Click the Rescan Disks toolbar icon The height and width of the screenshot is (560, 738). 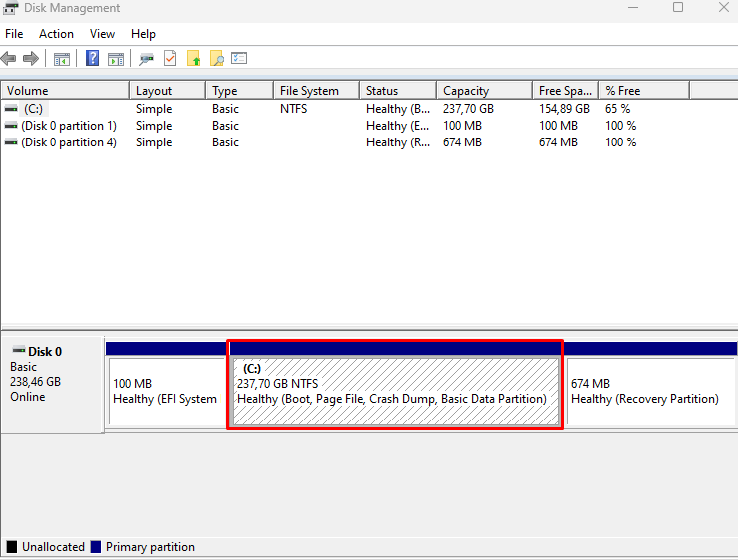coord(146,59)
